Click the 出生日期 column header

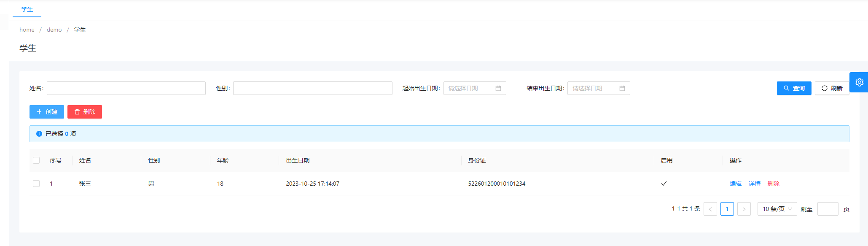click(x=298, y=160)
